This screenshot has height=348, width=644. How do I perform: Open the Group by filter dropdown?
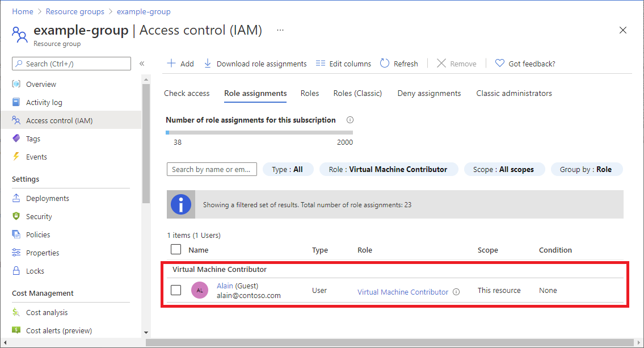point(586,169)
